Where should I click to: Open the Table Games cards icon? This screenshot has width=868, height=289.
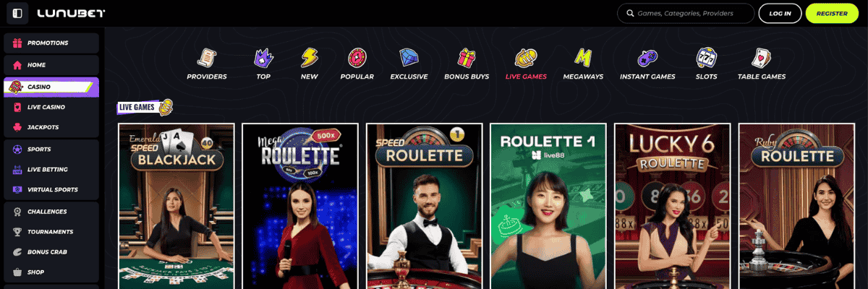(x=761, y=58)
